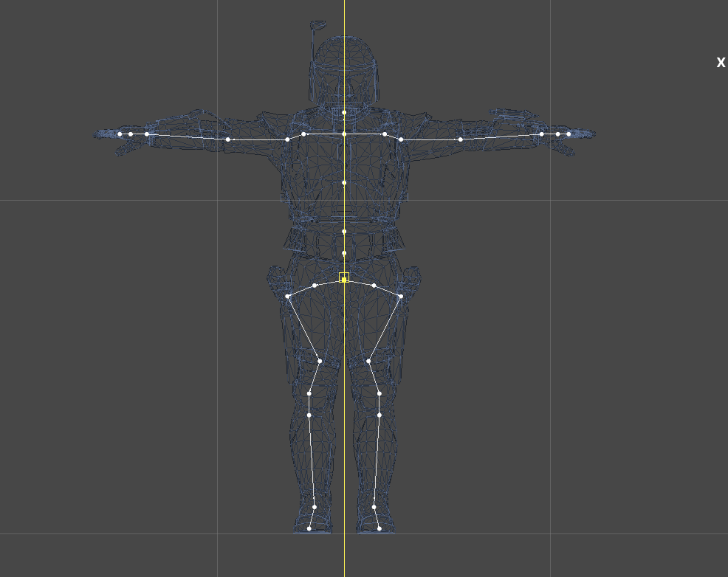The width and height of the screenshot is (728, 577).
Task: Select the head joint inside the helmet
Action: (344, 113)
